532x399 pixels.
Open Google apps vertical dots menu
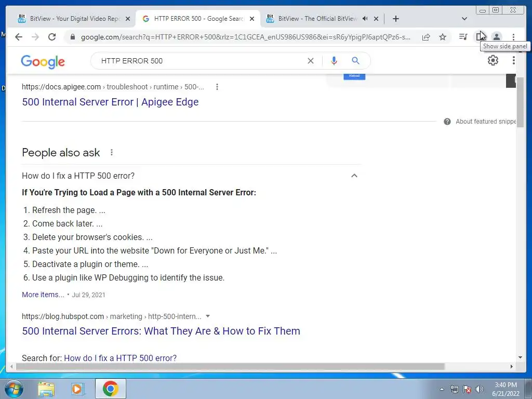pyautogui.click(x=514, y=60)
